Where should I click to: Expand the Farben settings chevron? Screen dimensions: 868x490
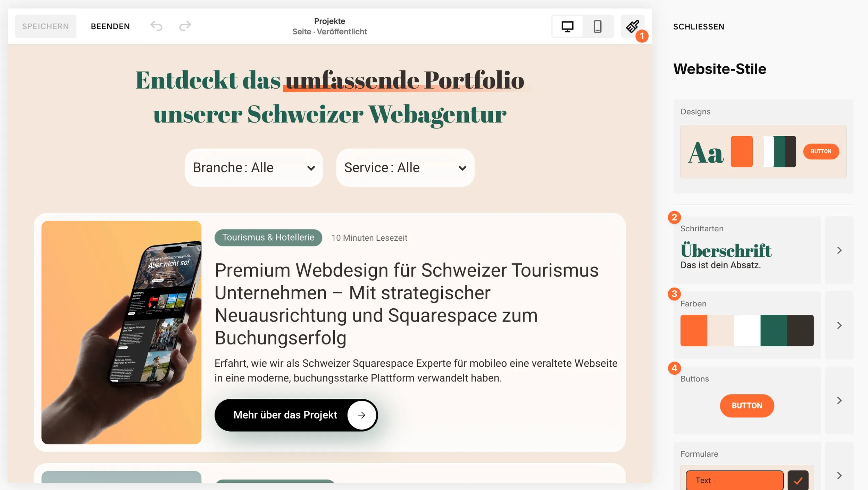pyautogui.click(x=840, y=325)
